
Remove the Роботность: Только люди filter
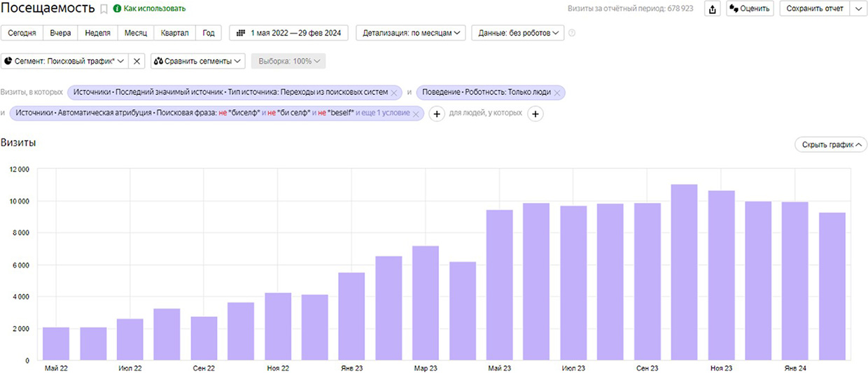(x=556, y=92)
